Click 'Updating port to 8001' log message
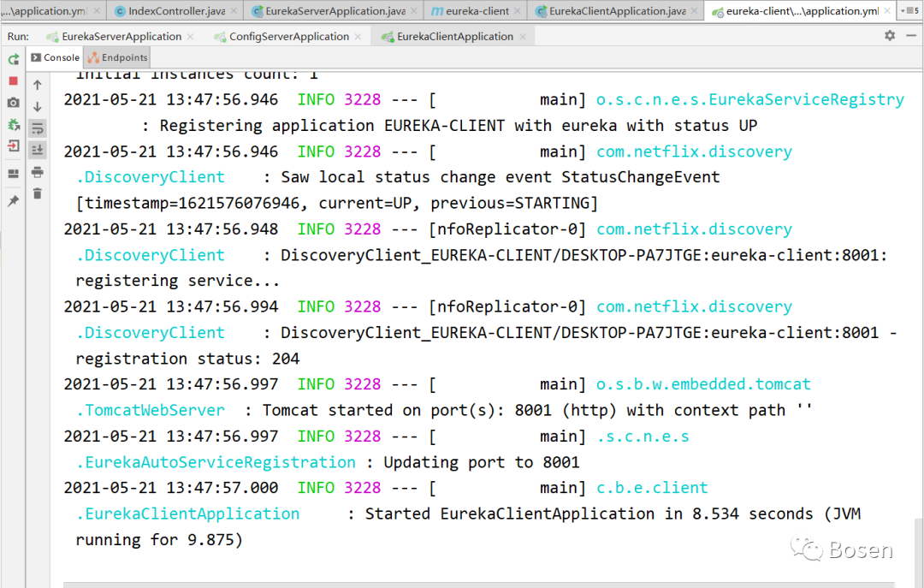 pos(482,462)
